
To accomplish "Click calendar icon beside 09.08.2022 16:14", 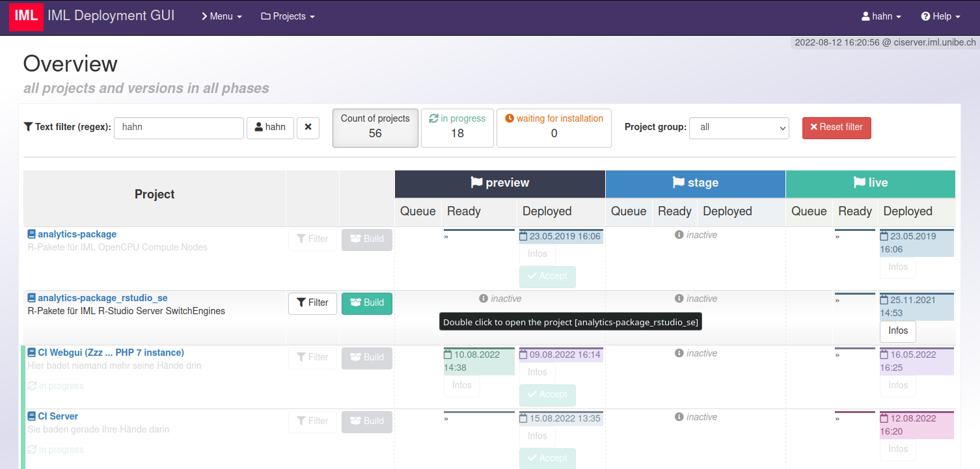I will [x=524, y=355].
